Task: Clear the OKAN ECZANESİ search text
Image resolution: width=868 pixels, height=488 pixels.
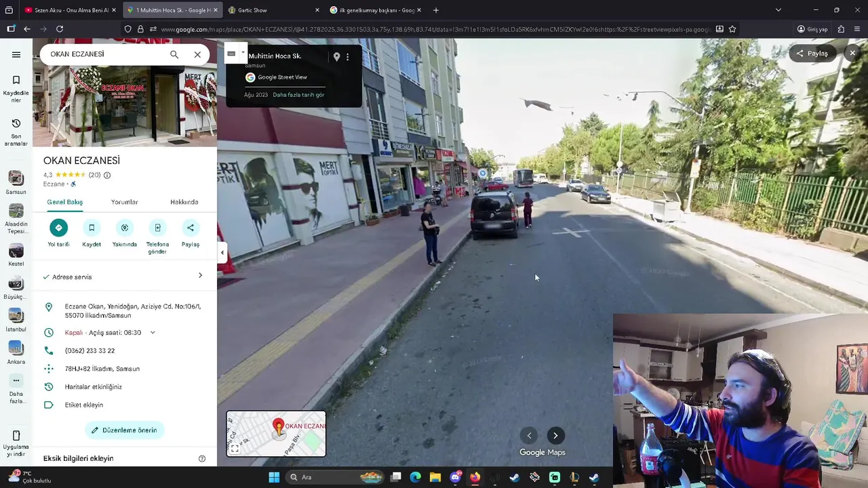Action: pyautogui.click(x=197, y=54)
